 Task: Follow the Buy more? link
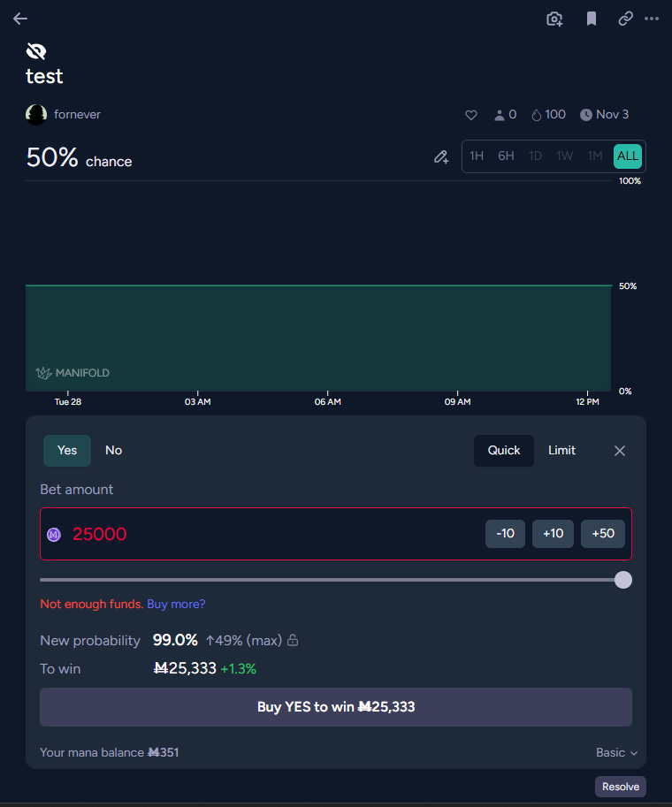click(x=176, y=604)
